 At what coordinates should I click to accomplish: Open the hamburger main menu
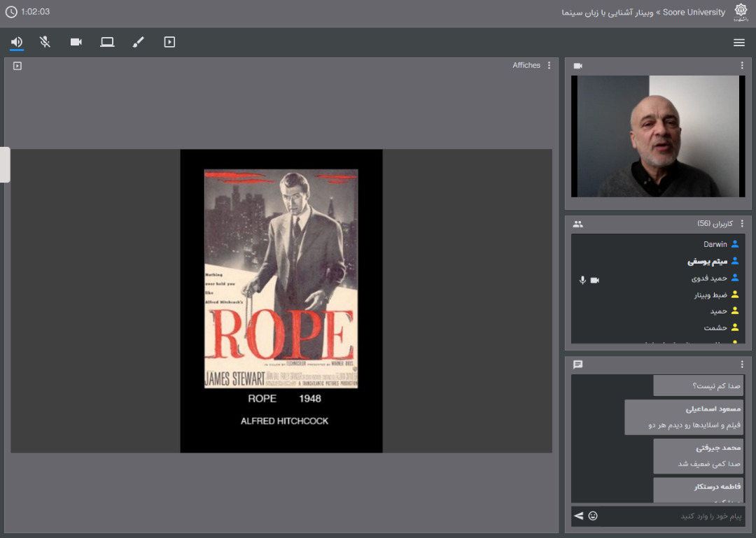(738, 43)
